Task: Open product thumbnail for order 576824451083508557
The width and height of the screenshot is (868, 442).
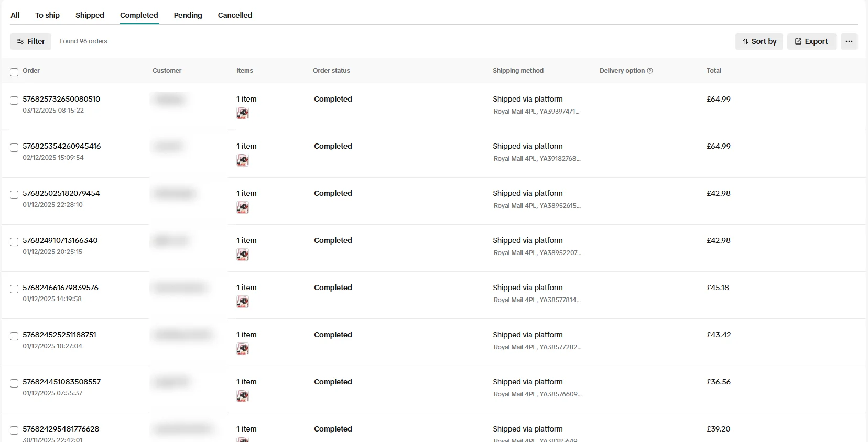Action: pyautogui.click(x=243, y=396)
